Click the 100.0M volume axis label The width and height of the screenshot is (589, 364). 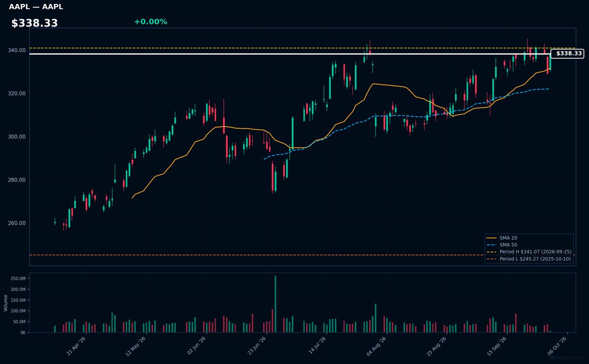(x=18, y=311)
